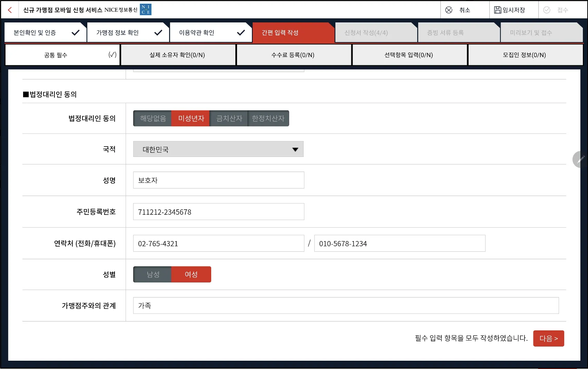Click the 주민등록번호 input field

tap(219, 212)
